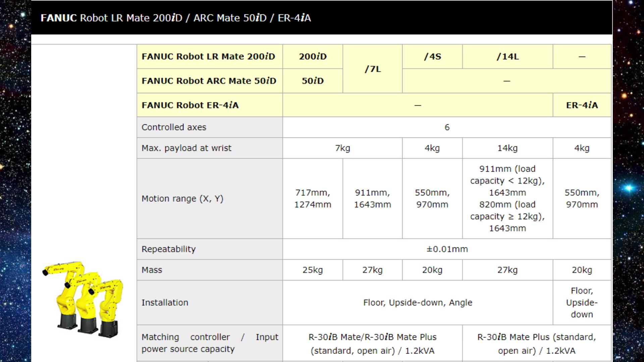Click the Motion range (X, Y) label

(x=182, y=199)
